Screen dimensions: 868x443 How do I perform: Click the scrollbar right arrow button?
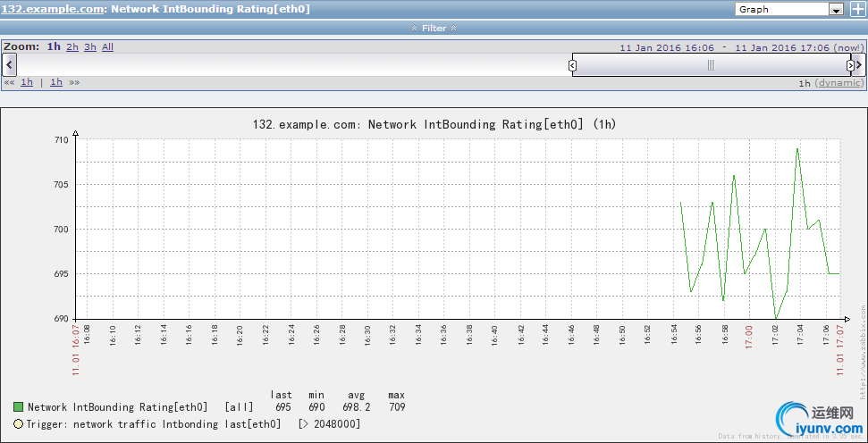[x=859, y=64]
